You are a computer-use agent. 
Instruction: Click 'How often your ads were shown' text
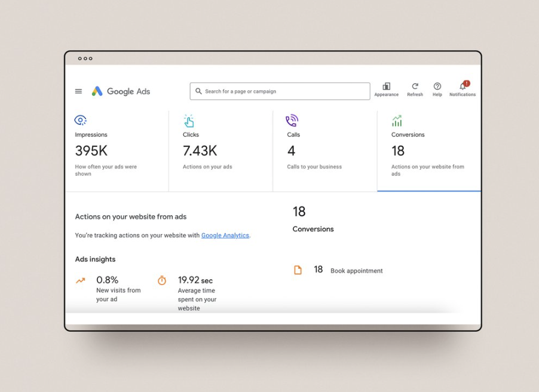[x=106, y=170]
